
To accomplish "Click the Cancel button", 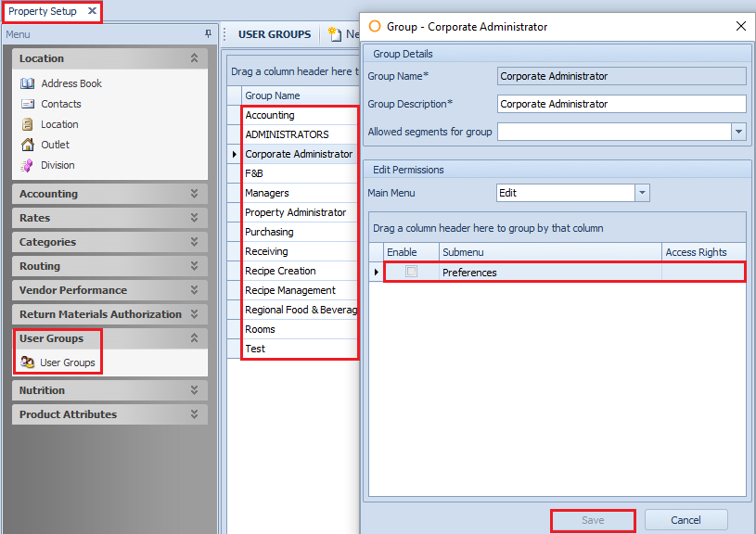I will point(686,520).
